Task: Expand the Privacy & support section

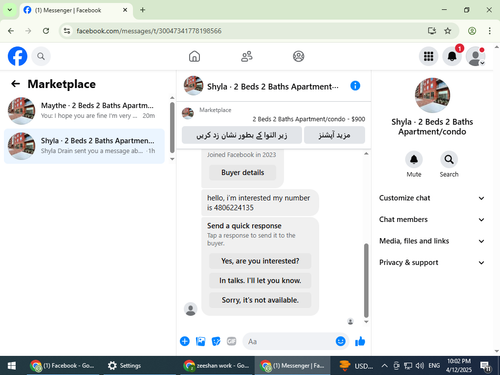Action: click(x=432, y=263)
